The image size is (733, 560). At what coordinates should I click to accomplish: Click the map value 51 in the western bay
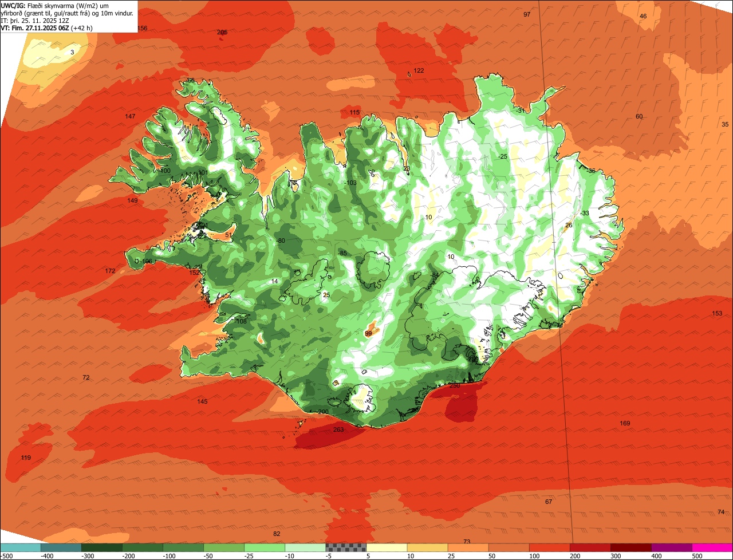click(x=228, y=235)
